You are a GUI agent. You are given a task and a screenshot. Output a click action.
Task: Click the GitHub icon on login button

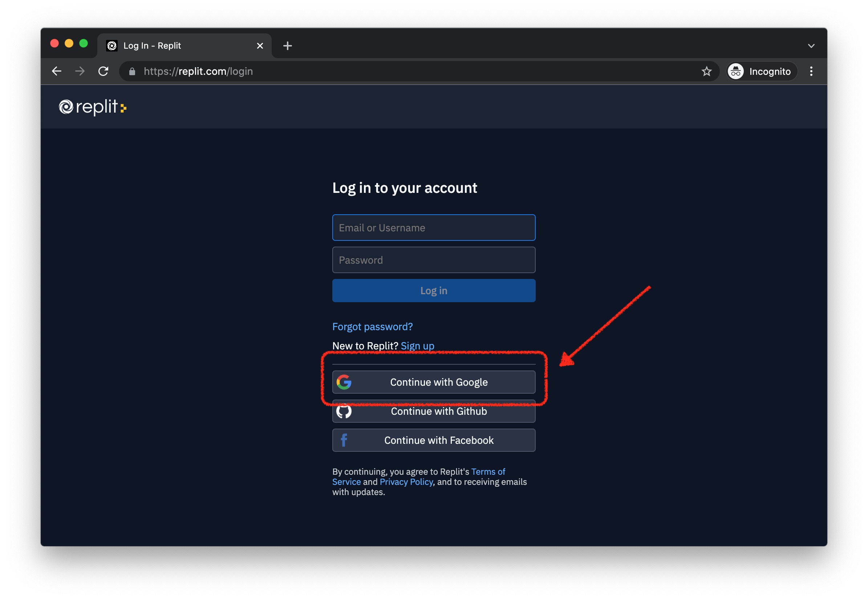click(344, 412)
